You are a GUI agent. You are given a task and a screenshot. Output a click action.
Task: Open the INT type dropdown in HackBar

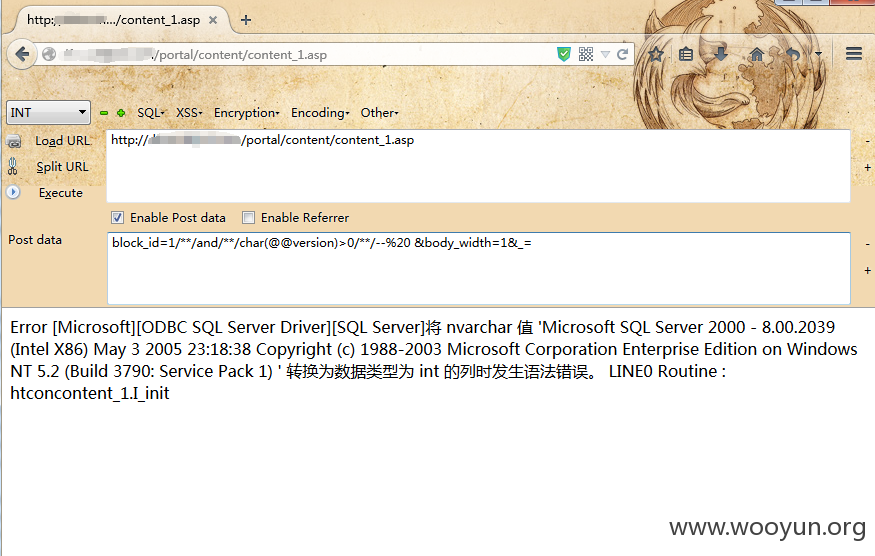pyautogui.click(x=48, y=113)
